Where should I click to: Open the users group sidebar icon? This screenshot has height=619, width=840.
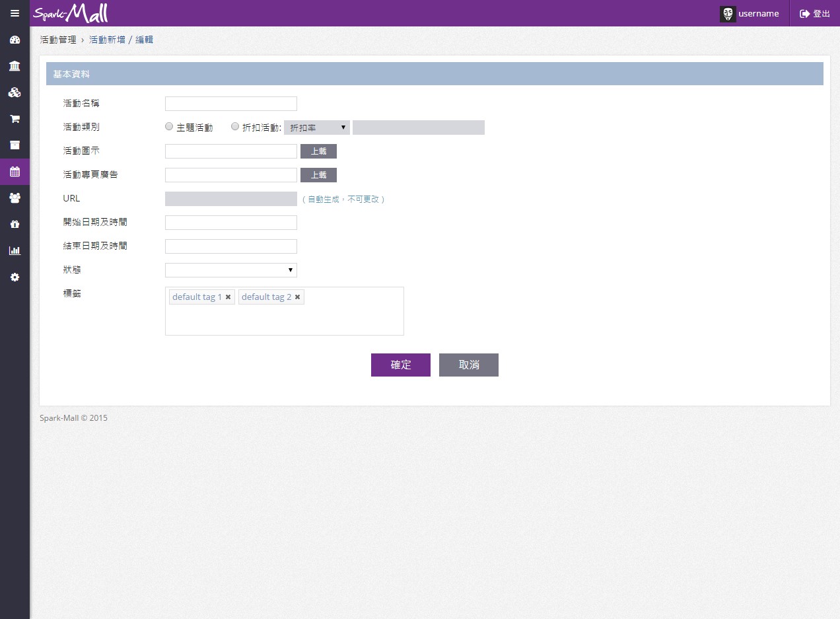click(x=15, y=198)
